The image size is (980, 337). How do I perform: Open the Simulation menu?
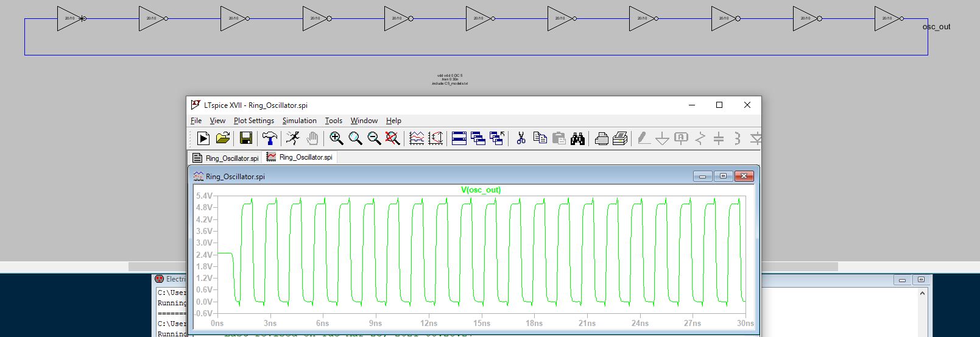(x=299, y=121)
